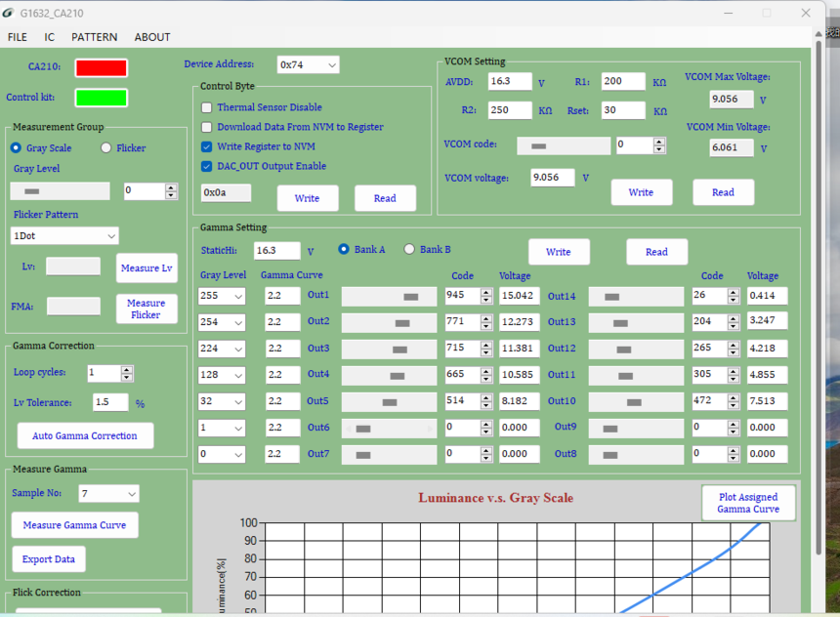Click the Measure Flicker button

(x=147, y=308)
